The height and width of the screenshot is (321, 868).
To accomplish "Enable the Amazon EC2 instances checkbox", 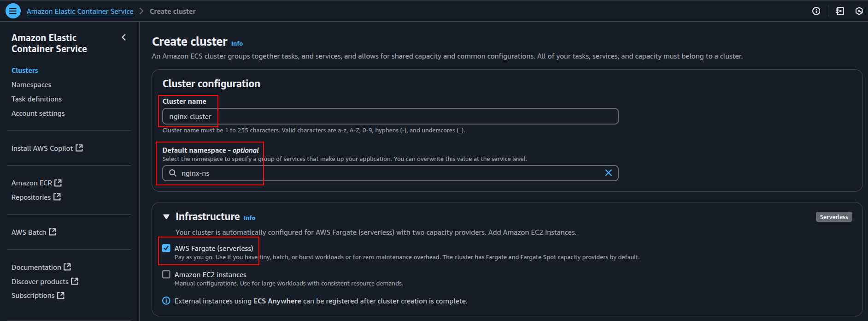I will [x=166, y=274].
